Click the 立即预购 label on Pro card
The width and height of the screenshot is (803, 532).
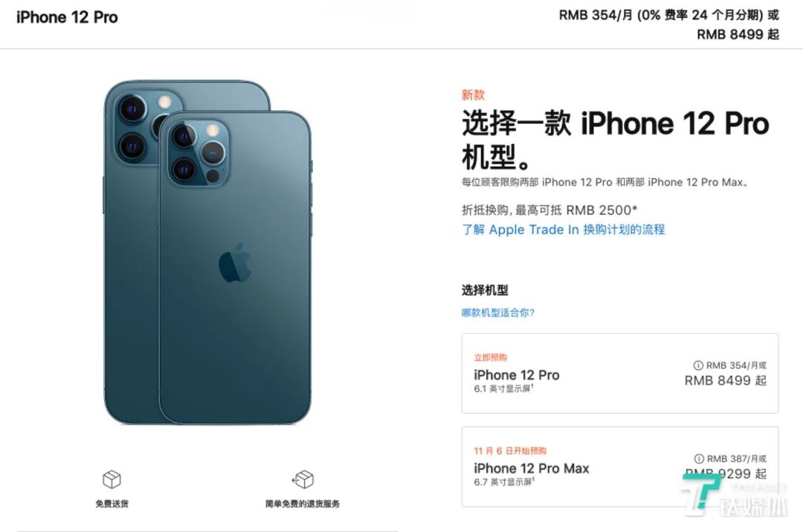click(x=491, y=357)
